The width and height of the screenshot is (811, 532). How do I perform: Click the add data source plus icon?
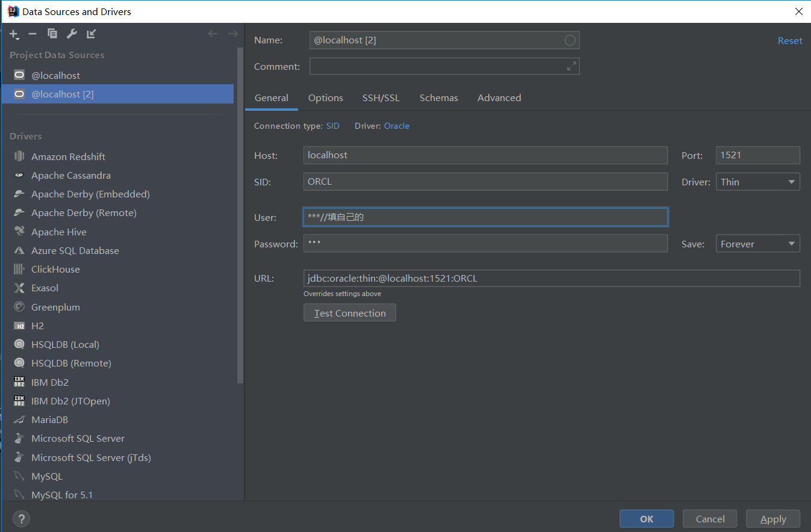click(14, 34)
